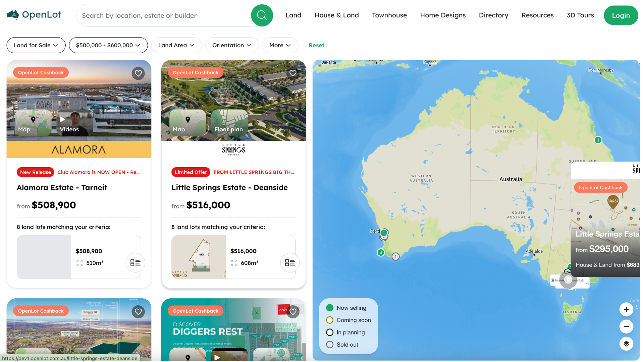The width and height of the screenshot is (644, 362).
Task: Open House & Land menu
Action: [x=336, y=15]
